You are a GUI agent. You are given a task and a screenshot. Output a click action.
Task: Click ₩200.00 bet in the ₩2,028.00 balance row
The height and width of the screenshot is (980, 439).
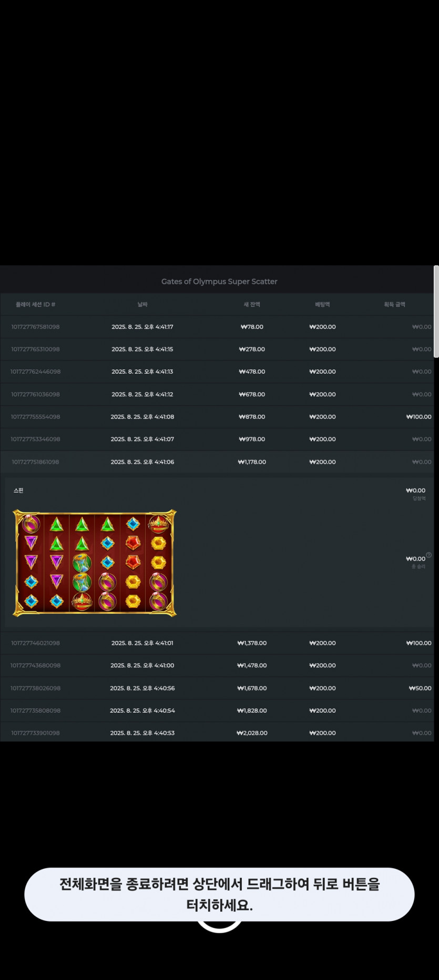322,733
